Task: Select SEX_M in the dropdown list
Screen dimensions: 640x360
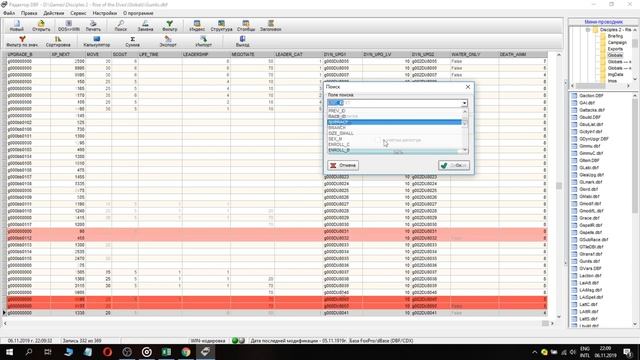Action: point(394,139)
